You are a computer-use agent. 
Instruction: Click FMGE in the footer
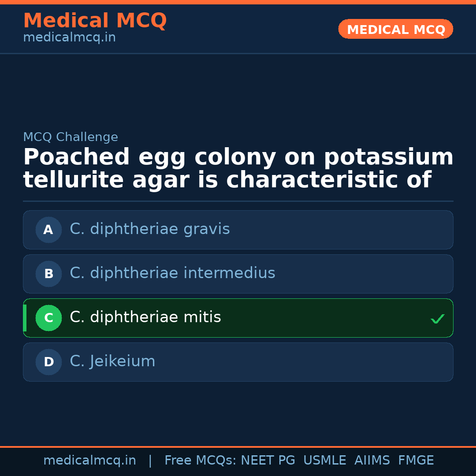point(416,461)
